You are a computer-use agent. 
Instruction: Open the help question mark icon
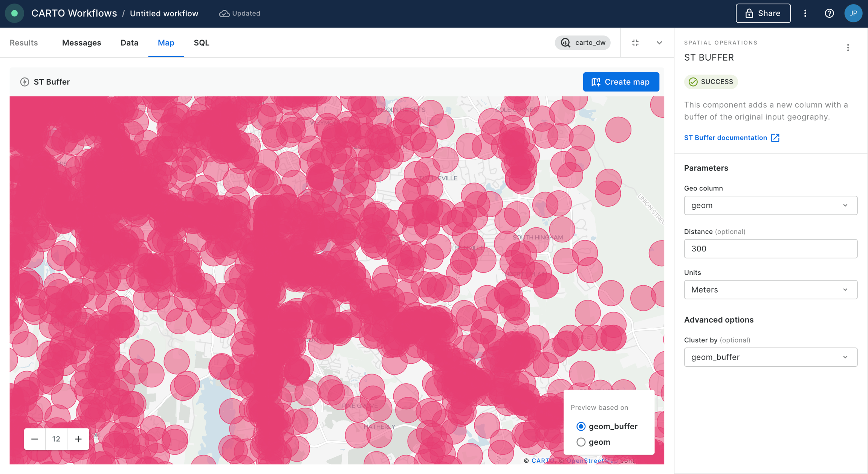click(829, 14)
